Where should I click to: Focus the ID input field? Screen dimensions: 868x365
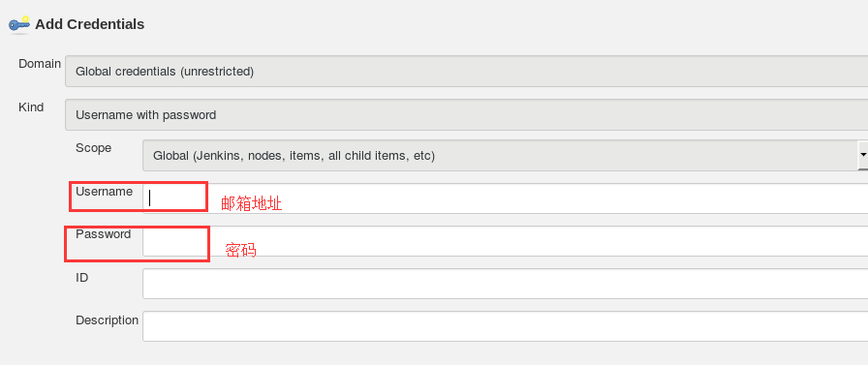pos(505,284)
